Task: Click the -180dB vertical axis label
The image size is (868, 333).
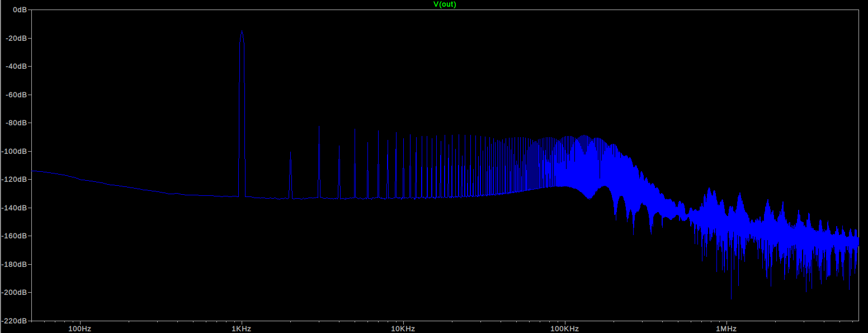Action: 15,264
